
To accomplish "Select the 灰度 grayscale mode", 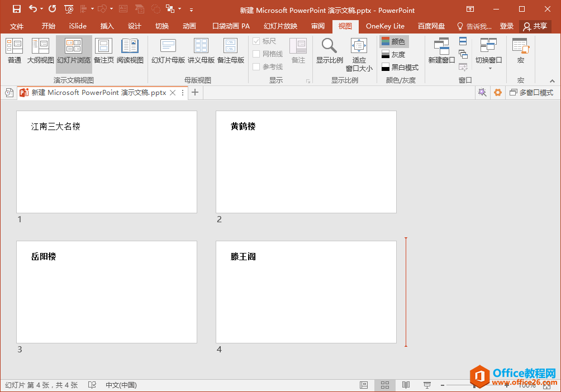I will (x=394, y=54).
